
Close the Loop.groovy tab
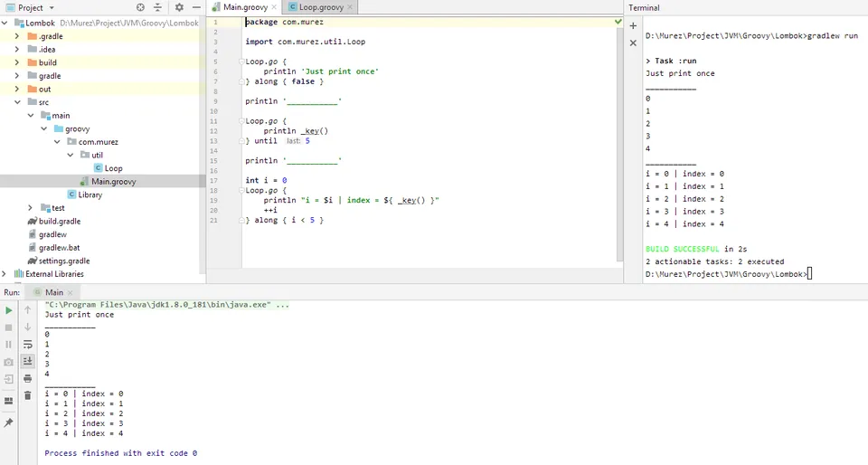[350, 7]
